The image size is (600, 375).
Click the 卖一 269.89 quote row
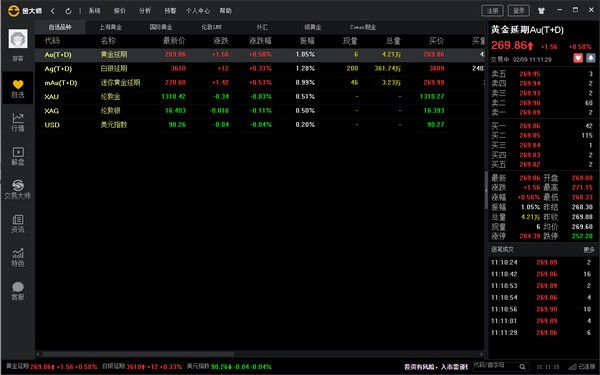[x=542, y=112]
